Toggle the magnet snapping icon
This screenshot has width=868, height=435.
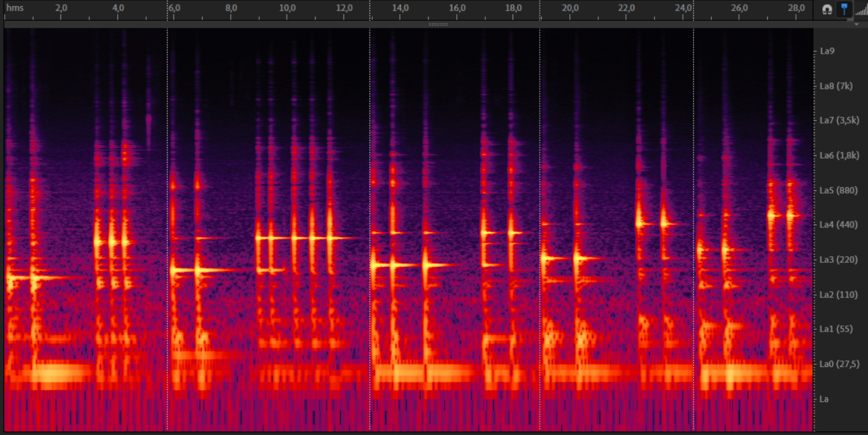click(x=827, y=9)
